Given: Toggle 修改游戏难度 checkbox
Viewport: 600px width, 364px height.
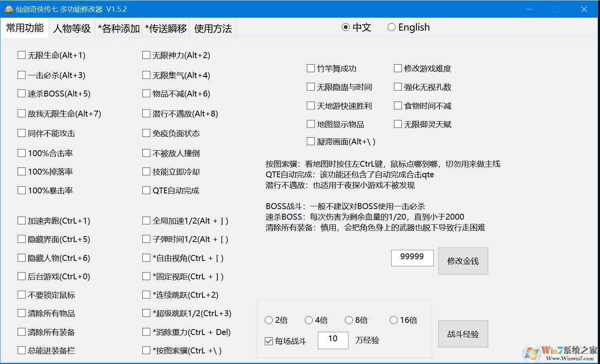Looking at the screenshot, I should coord(398,68).
